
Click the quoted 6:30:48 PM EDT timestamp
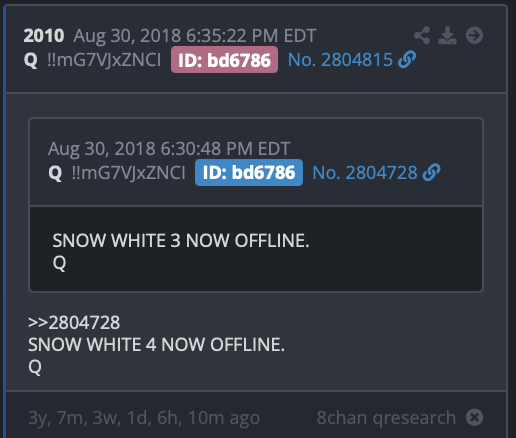click(225, 149)
